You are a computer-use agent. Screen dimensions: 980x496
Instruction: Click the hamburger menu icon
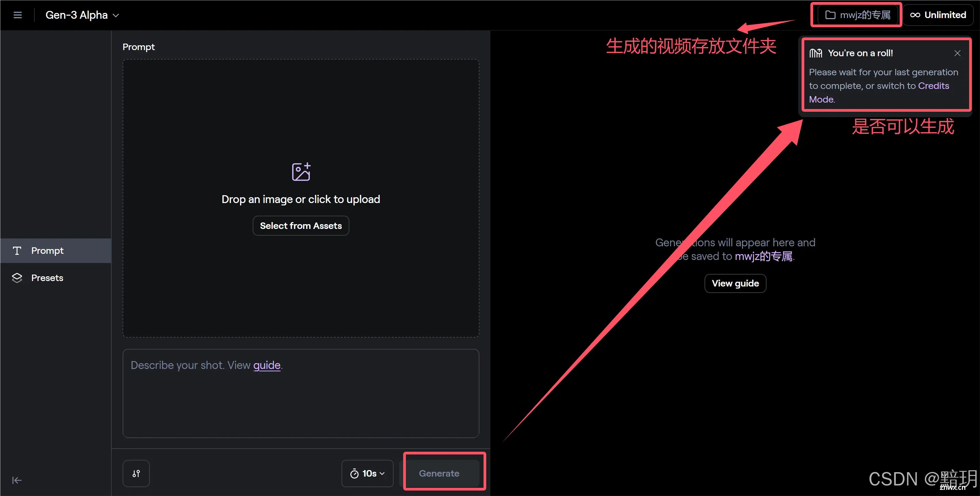(16, 15)
